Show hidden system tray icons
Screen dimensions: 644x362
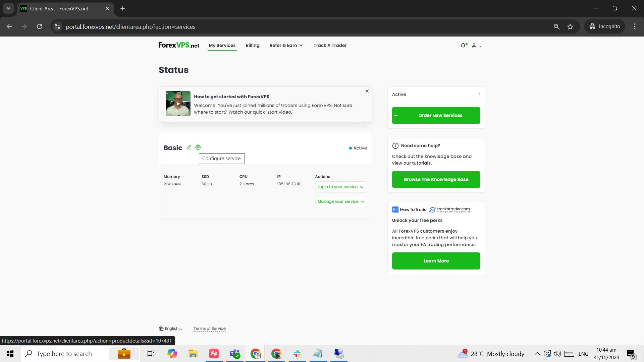[537, 354]
